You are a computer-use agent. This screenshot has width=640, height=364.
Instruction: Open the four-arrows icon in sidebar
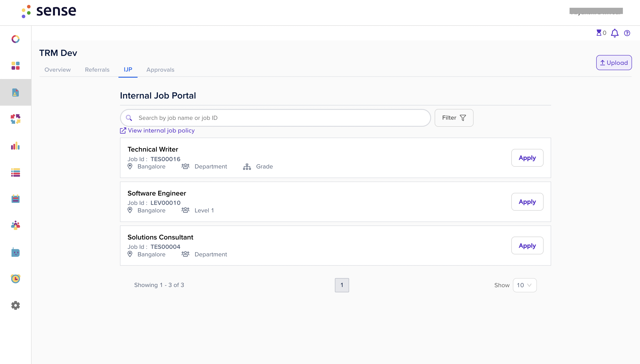16,119
